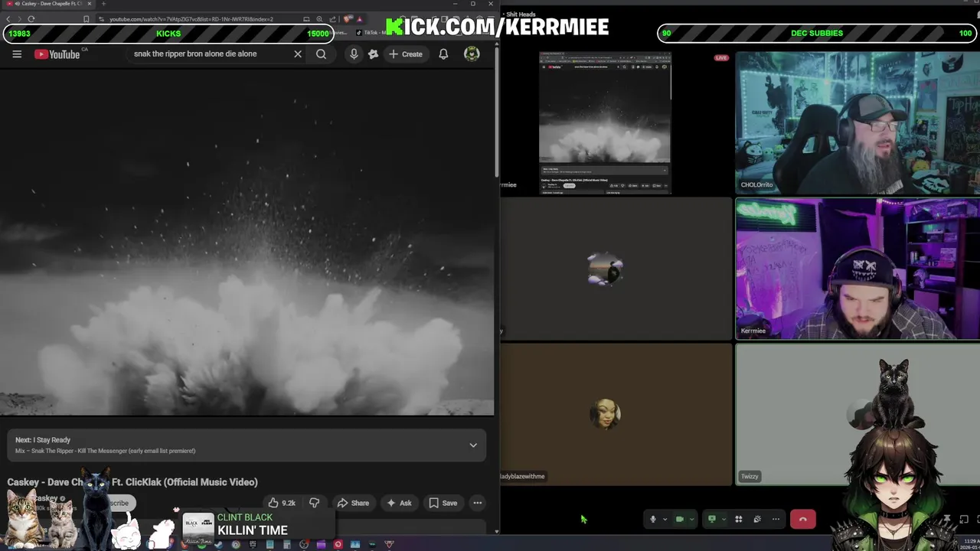Screen dimensions: 980x551
Task: Open microphone options arrow in call toolbar
Action: pos(665,519)
